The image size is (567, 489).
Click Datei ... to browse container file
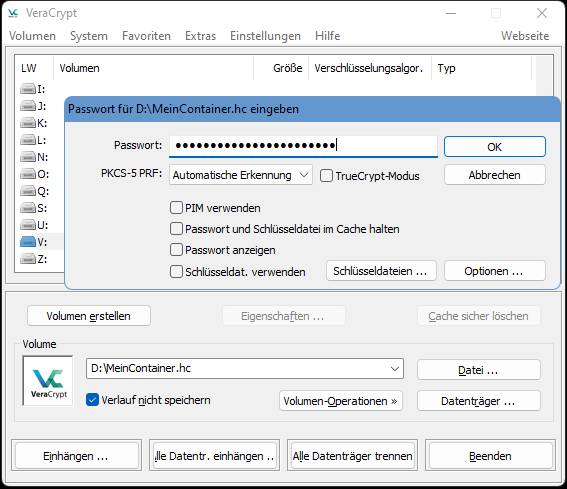[479, 370]
